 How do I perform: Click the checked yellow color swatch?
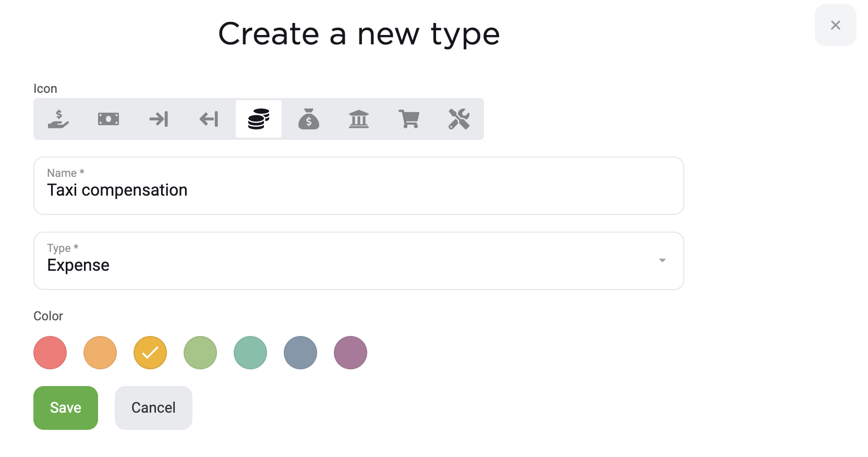pos(150,353)
